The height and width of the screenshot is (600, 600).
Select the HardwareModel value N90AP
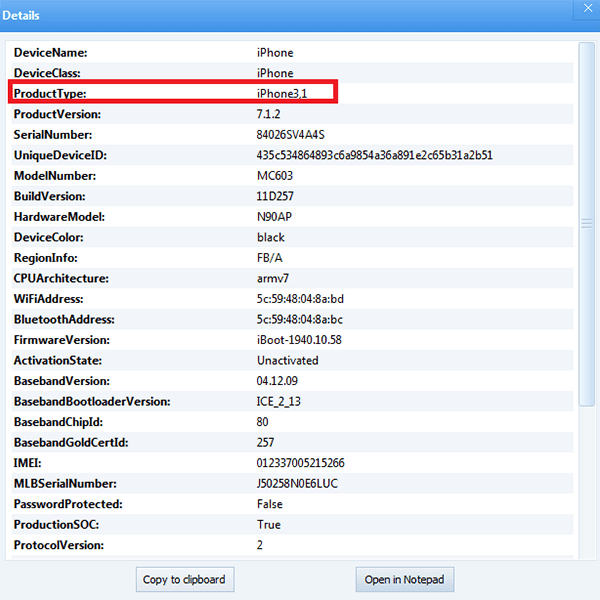coord(274,217)
